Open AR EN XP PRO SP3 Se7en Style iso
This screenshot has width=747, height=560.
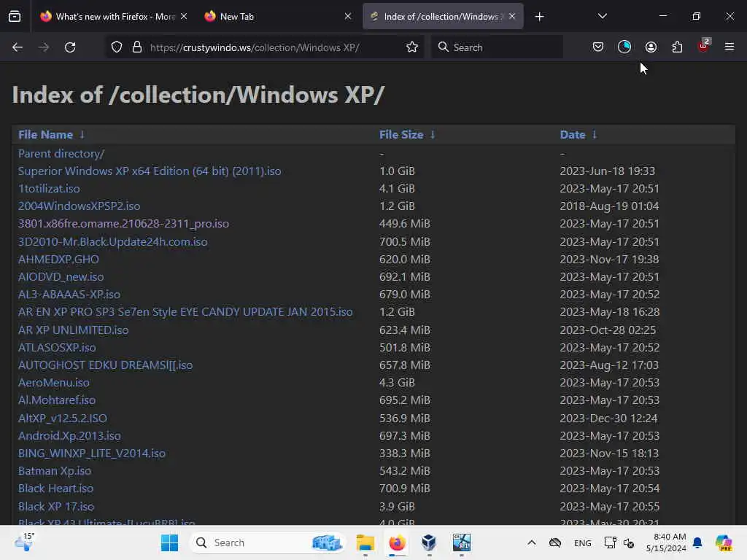coord(185,312)
